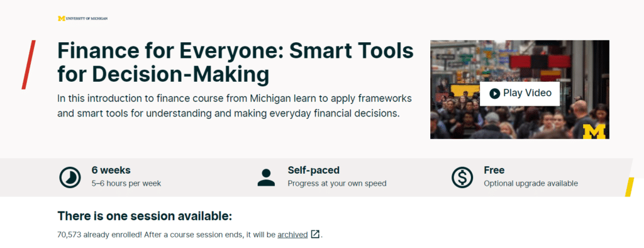Click the yellow slash accent on the info bar
This screenshot has width=644, height=248.
629,187
